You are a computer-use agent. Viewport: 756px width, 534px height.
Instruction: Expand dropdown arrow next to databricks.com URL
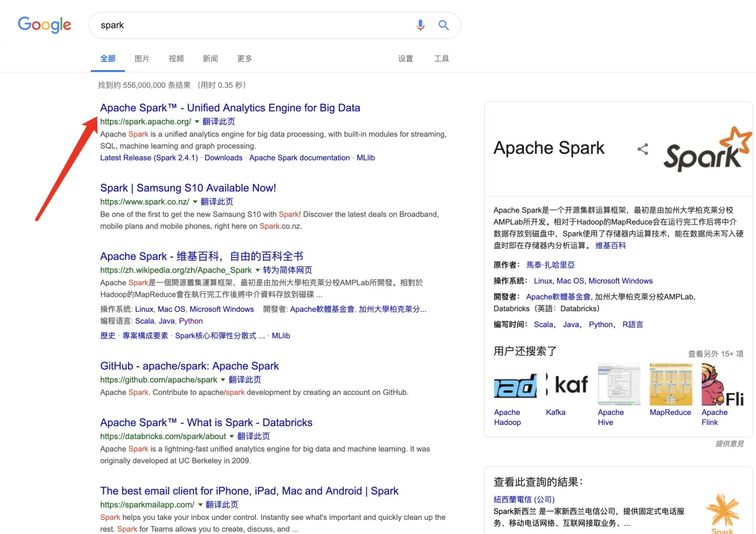pyautogui.click(x=232, y=436)
